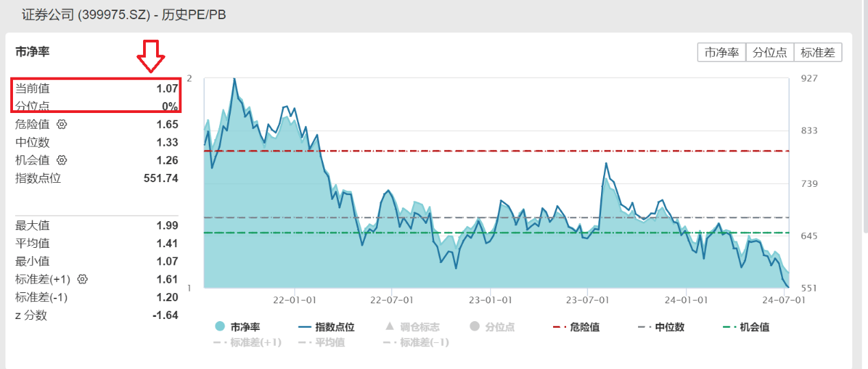Open settings gear beside 危险值
This screenshot has height=369, width=868.
pyautogui.click(x=62, y=125)
